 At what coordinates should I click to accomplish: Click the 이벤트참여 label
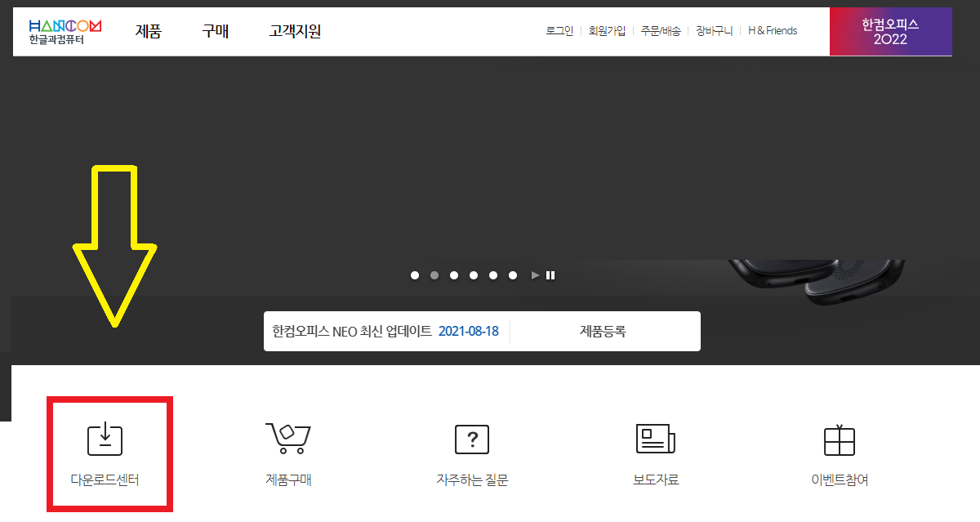click(840, 480)
